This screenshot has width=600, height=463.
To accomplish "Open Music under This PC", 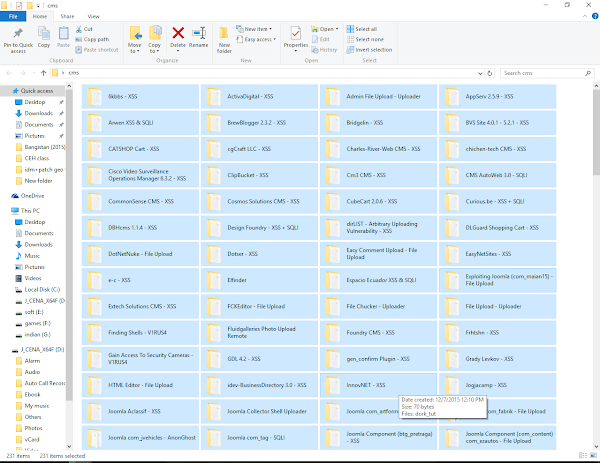I will pos(32,256).
